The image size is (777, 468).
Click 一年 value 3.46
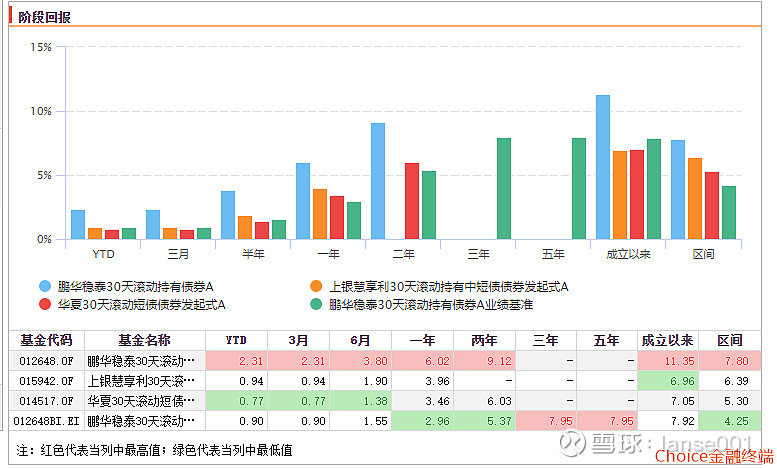[x=437, y=401]
